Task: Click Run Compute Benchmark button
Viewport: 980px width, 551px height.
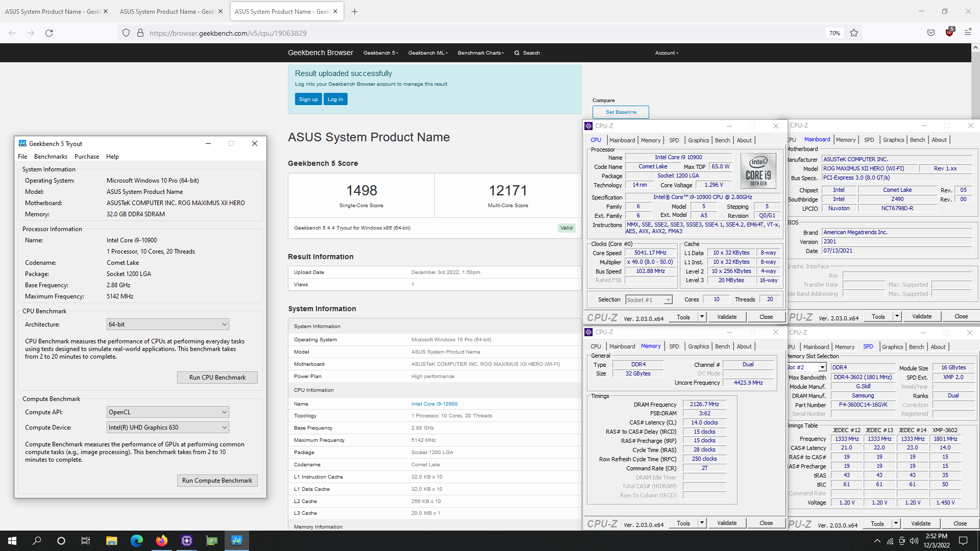Action: coord(217,481)
